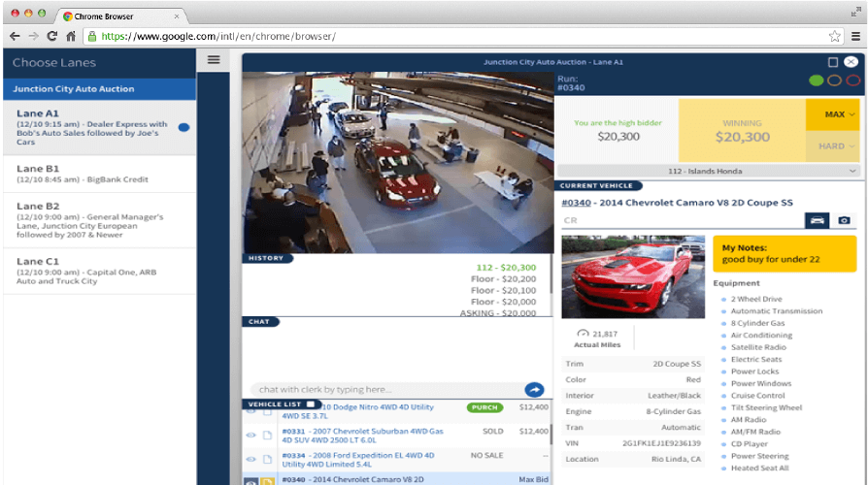Open yellow note icon for #0340 Camaro
This screenshot has height=485, width=868.
pos(267,481)
